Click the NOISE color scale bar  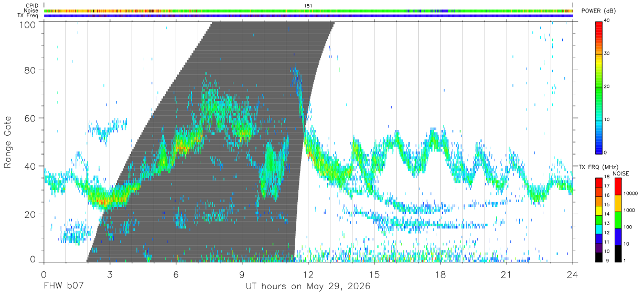[618, 219]
